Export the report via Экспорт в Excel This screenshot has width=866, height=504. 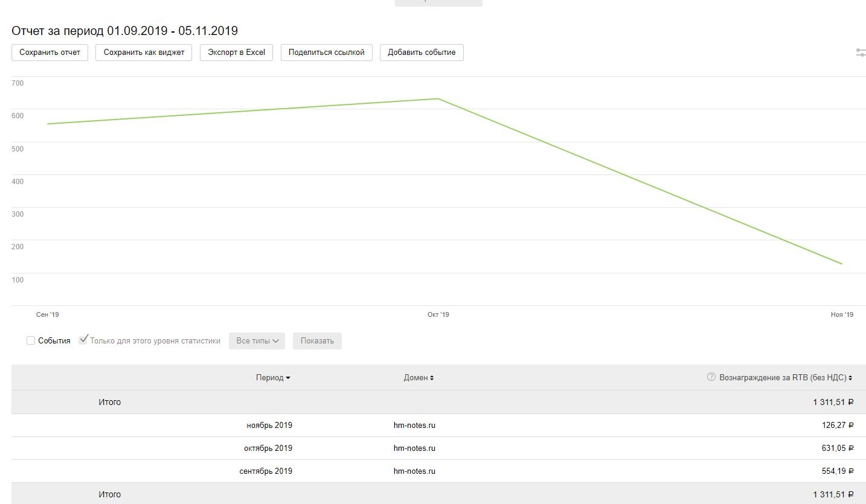click(x=236, y=53)
